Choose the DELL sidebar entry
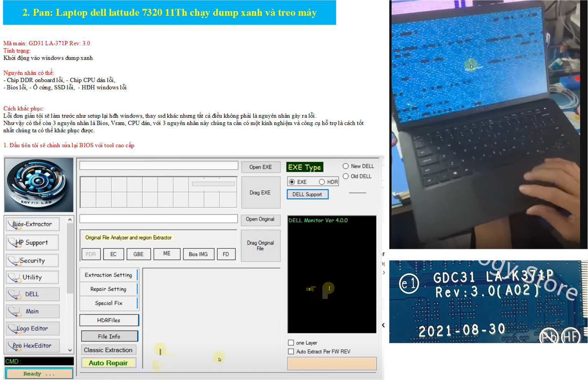The image size is (588, 380). (33, 294)
